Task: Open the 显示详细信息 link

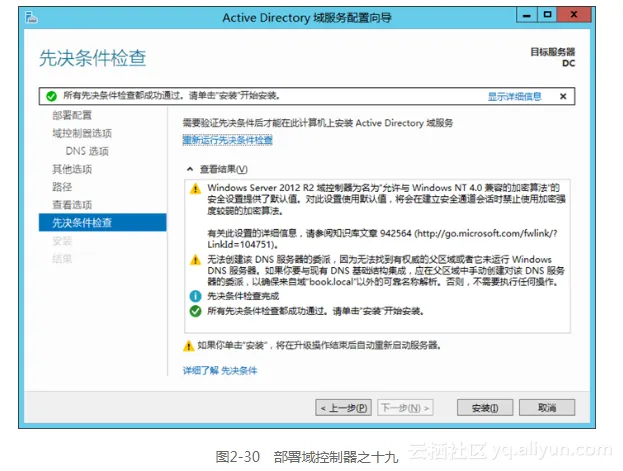Action: (514, 96)
